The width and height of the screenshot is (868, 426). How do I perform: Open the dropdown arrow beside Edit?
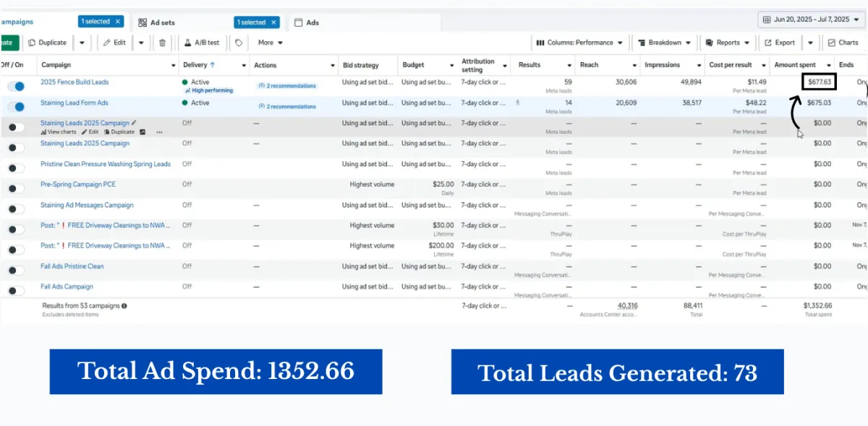140,43
